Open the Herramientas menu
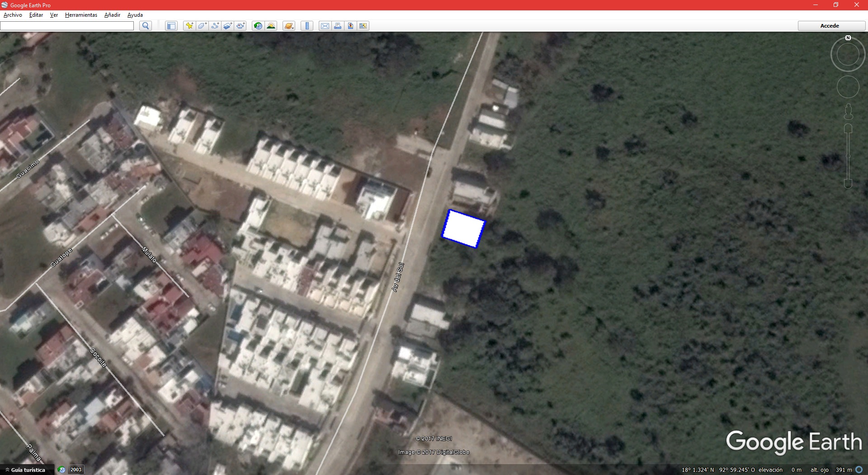Screen dimensions: 868x475 click(x=81, y=15)
